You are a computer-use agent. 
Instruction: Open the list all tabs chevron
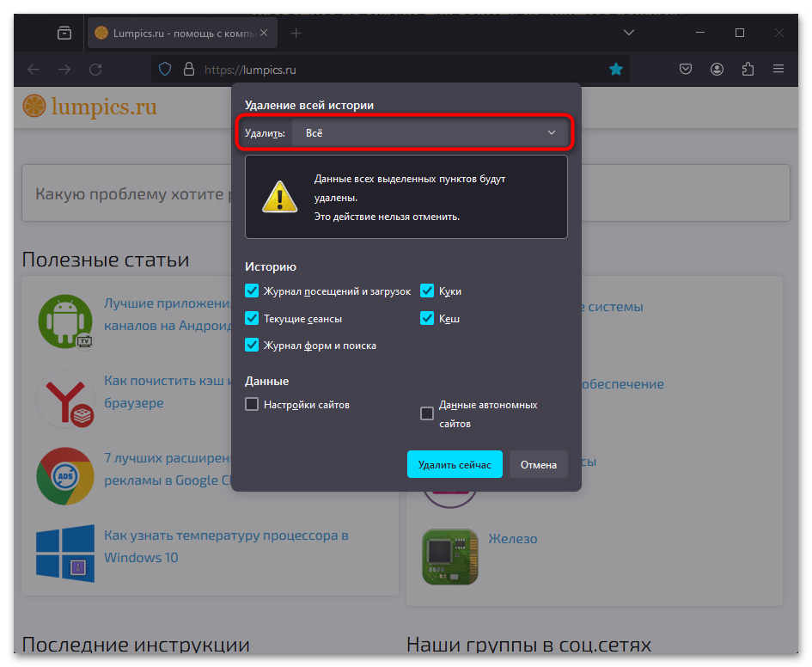coord(629,33)
